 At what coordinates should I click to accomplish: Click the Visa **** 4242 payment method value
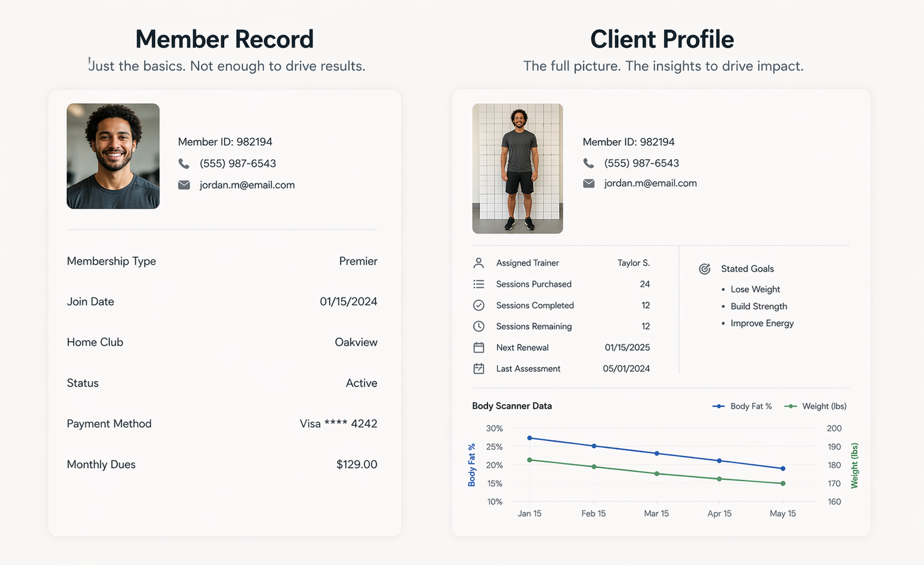coord(338,424)
